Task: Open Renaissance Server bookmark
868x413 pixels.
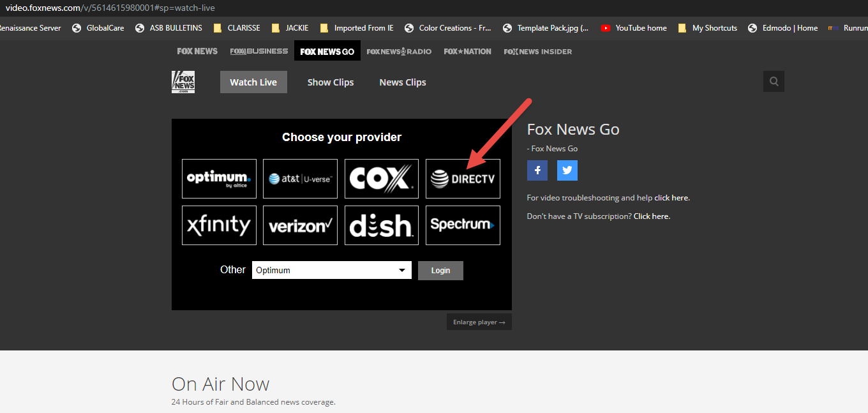Action: (29, 28)
